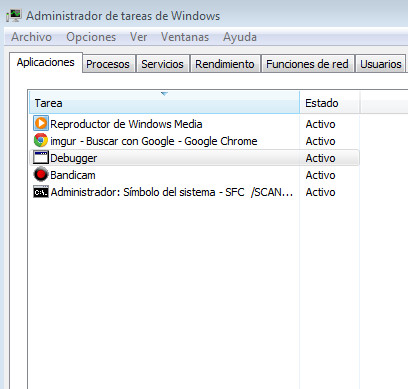Viewport: 408px width, 389px height.
Task: Switch to the Funciones de red tab
Action: coord(307,64)
